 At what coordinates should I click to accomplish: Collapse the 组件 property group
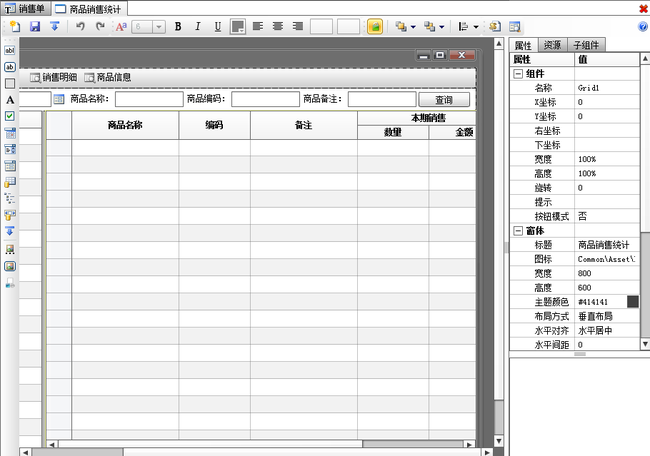518,74
